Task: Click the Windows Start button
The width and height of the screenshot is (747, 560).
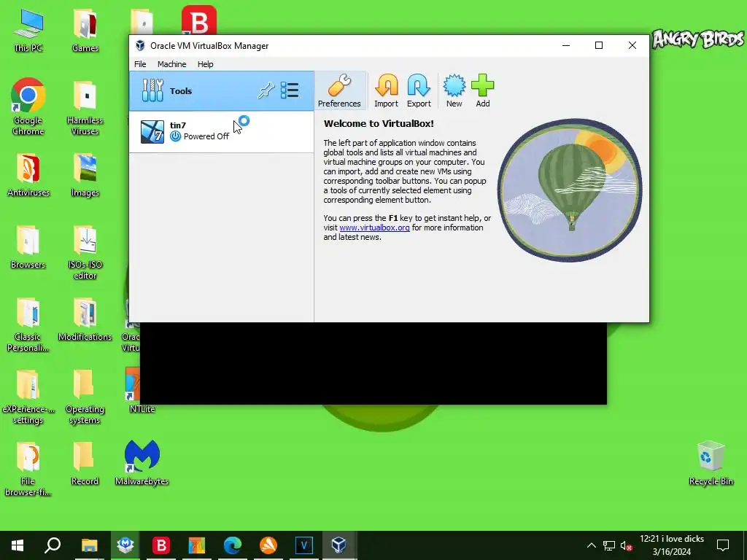Action: (x=18, y=545)
